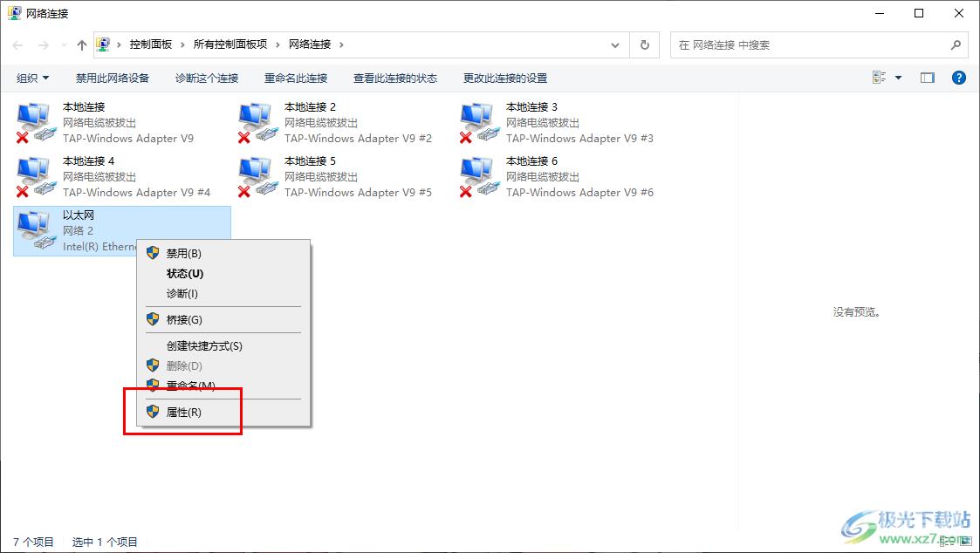Open recent locations dropdown arrow
980x553 pixels.
tap(64, 45)
